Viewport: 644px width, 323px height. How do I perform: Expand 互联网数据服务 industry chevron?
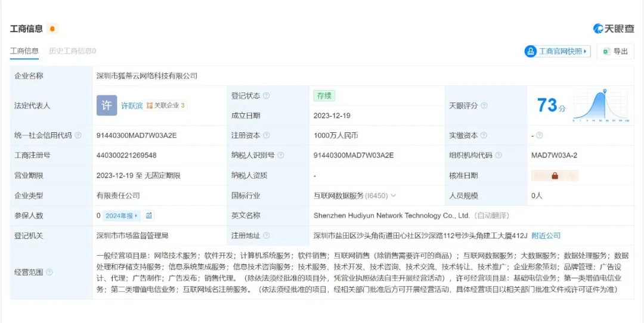click(x=394, y=196)
